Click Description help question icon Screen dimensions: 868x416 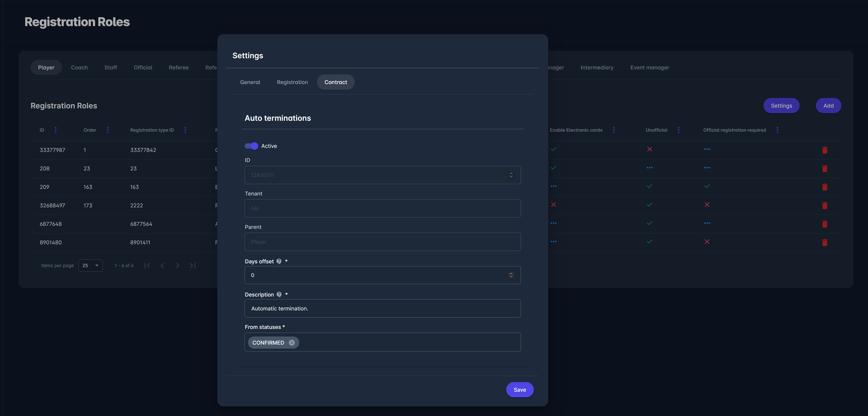[279, 294]
